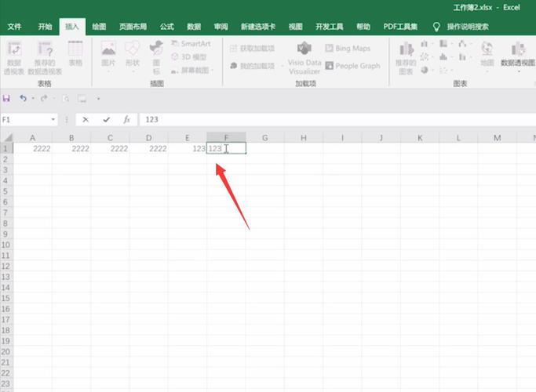Select column K header
536x392 pixels.
click(420, 138)
